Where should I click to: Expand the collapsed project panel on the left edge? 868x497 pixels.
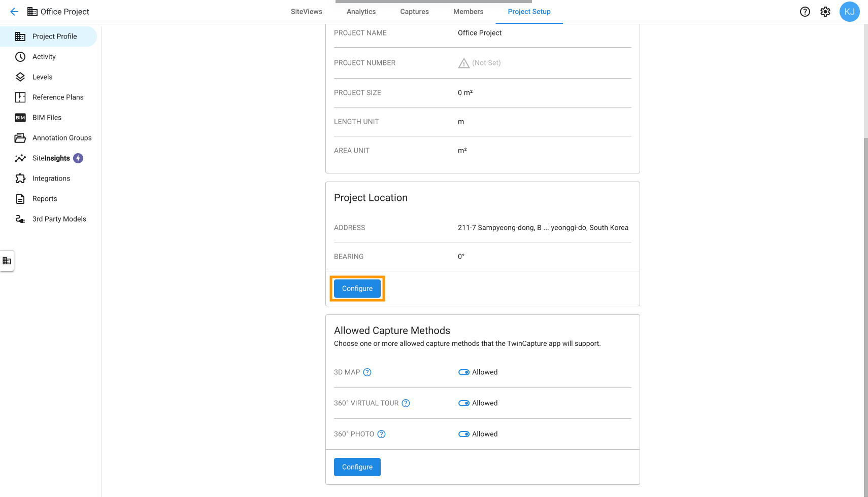point(7,260)
